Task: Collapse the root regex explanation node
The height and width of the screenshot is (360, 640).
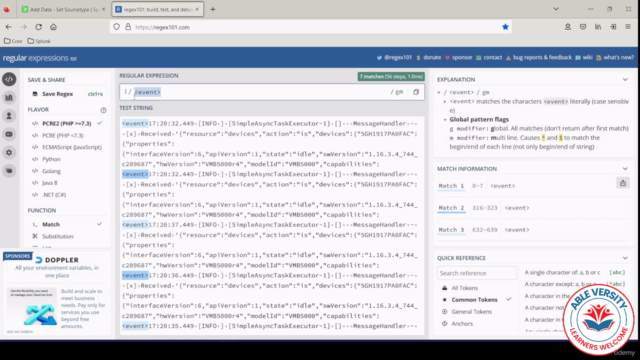Action: tap(439, 93)
